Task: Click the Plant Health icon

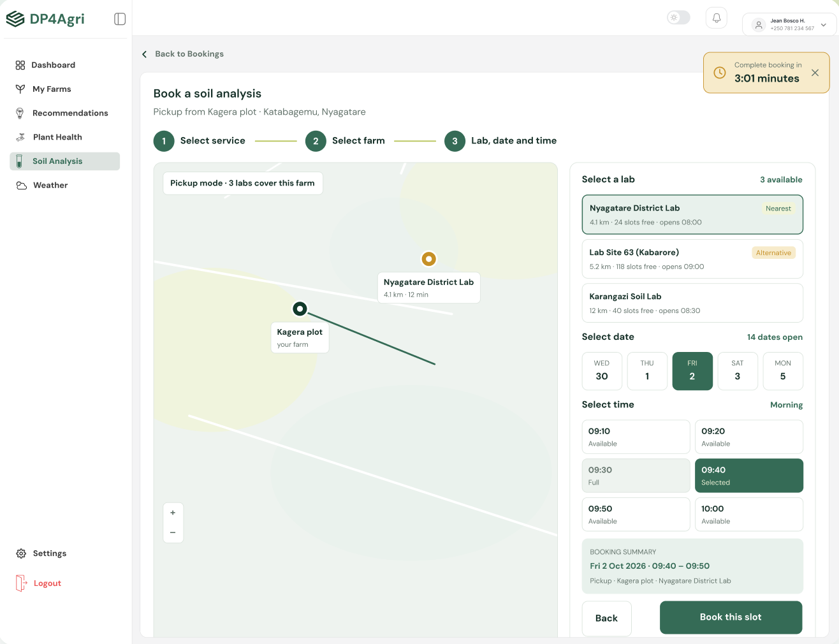Action: point(20,137)
